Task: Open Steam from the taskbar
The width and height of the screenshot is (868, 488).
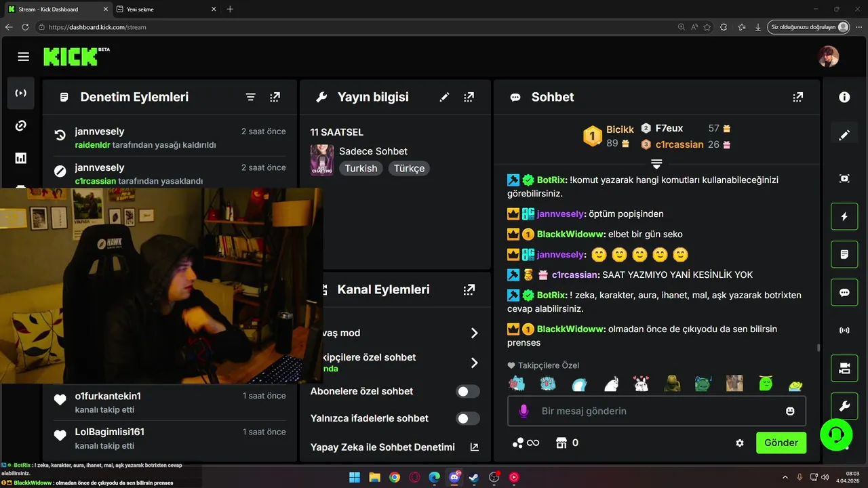Action: pos(474,477)
